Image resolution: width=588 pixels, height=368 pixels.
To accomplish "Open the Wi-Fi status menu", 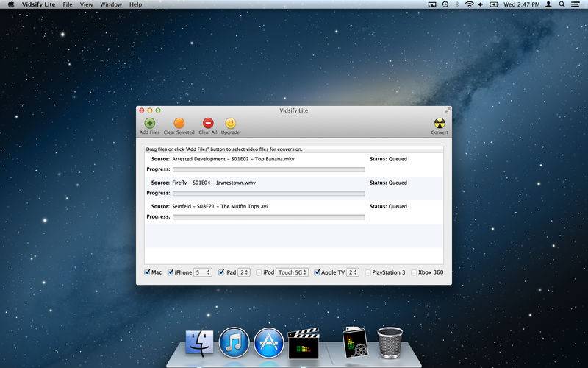I will pos(469,4).
